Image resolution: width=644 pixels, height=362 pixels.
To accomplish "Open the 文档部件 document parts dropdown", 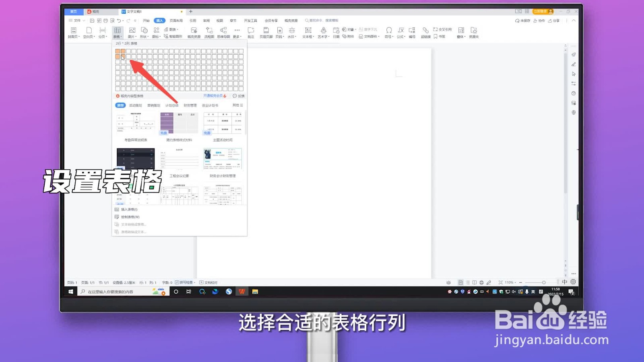I will pyautogui.click(x=369, y=36).
